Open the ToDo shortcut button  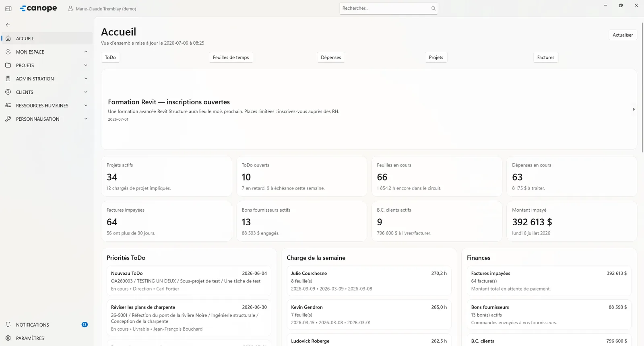pyautogui.click(x=110, y=58)
